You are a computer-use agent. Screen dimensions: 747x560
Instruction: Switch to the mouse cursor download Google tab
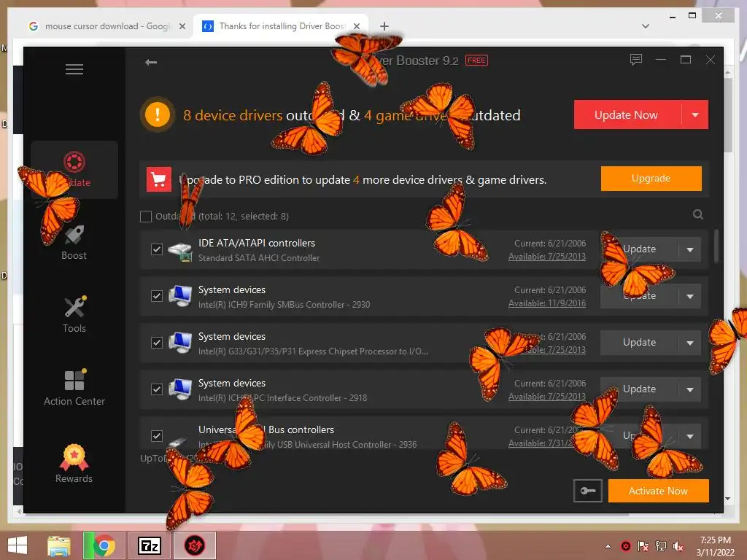pos(107,26)
